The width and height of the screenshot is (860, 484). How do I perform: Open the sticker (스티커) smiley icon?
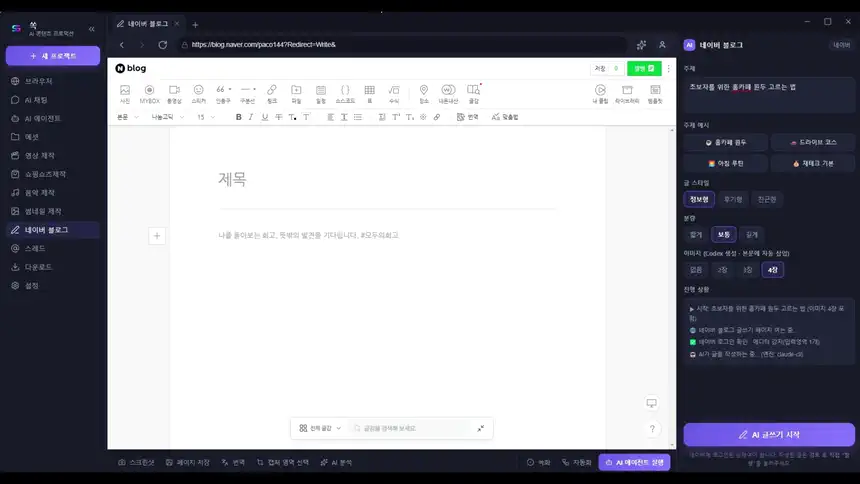[x=199, y=93]
